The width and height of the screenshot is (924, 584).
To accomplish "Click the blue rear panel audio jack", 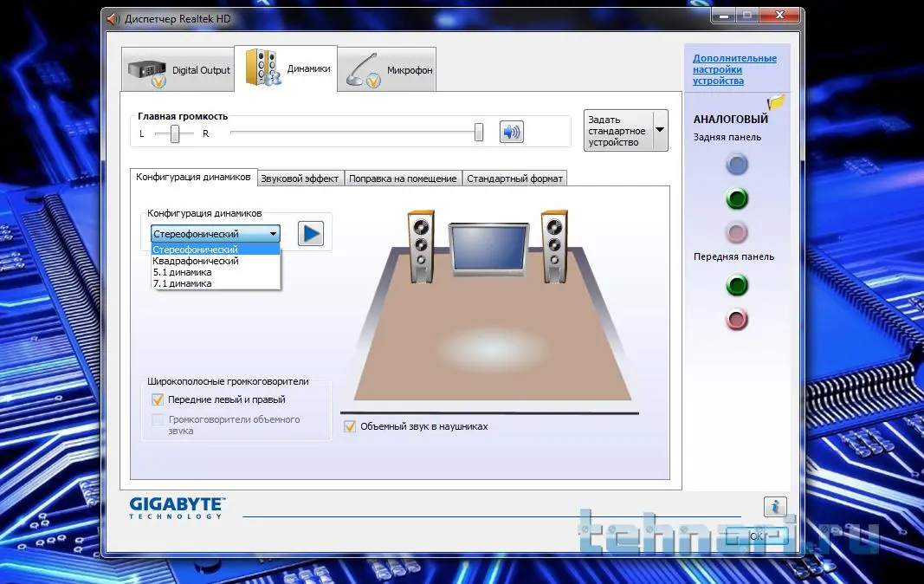I will pyautogui.click(x=737, y=165).
